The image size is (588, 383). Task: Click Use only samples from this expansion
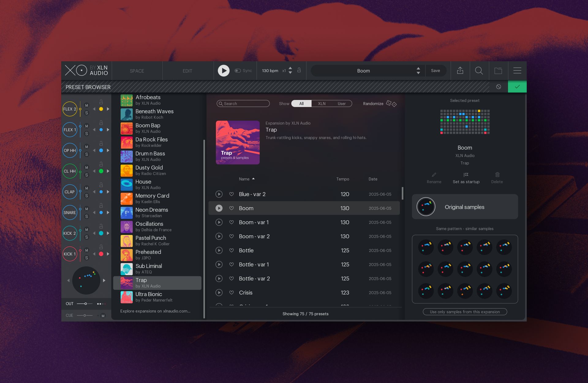[x=465, y=312]
